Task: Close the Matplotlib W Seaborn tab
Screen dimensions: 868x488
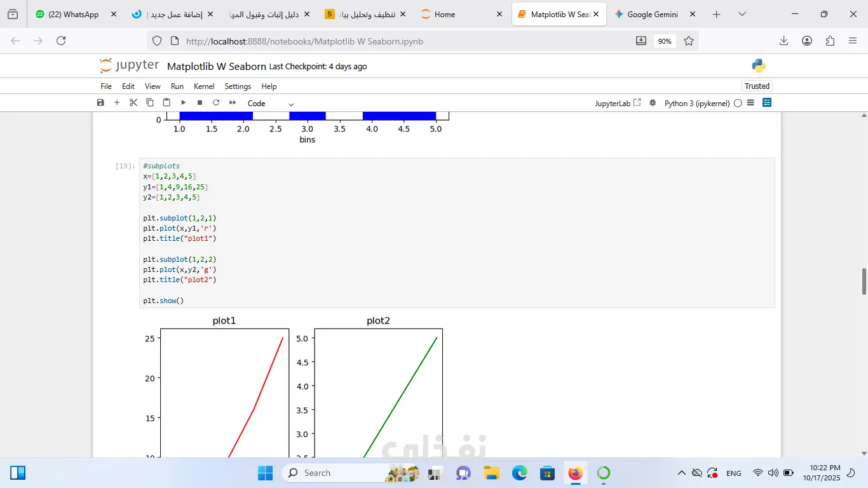Action: click(x=597, y=14)
